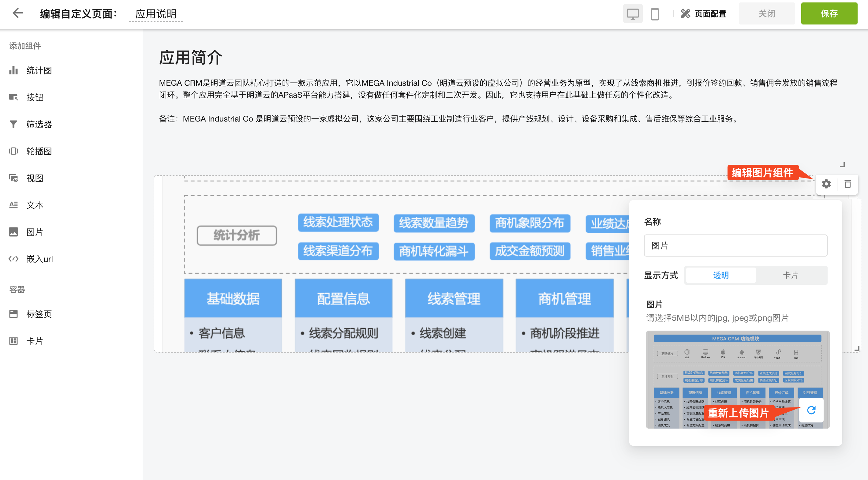Screen dimensions: 868x480
Task: Add a 视图 component
Action: 35,178
